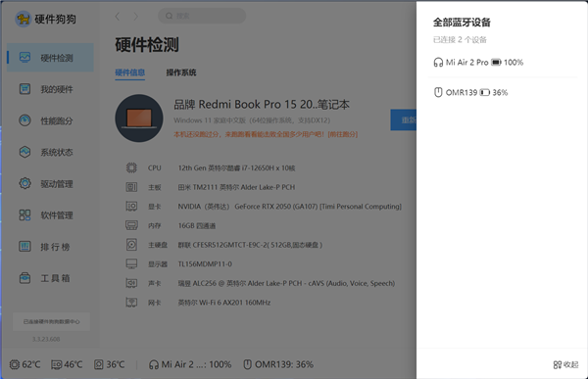Image resolution: width=588 pixels, height=379 pixels.
Task: Click the 显示器 monitor icon
Action: 131,263
